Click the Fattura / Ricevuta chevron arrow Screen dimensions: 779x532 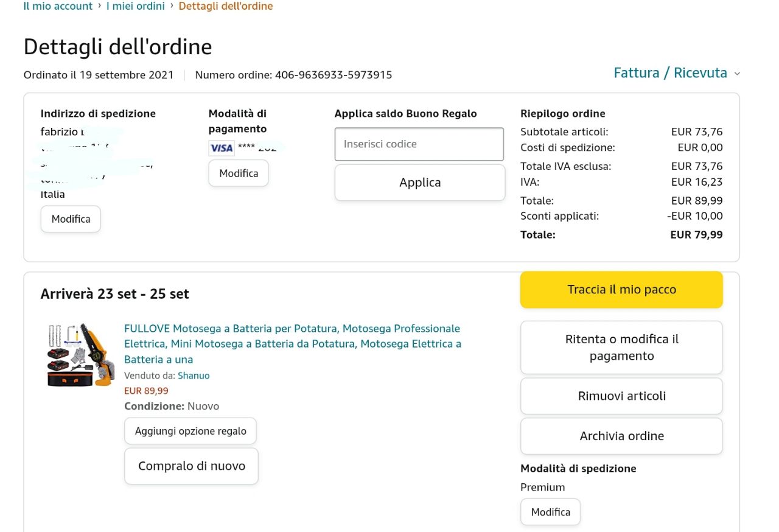(x=737, y=74)
